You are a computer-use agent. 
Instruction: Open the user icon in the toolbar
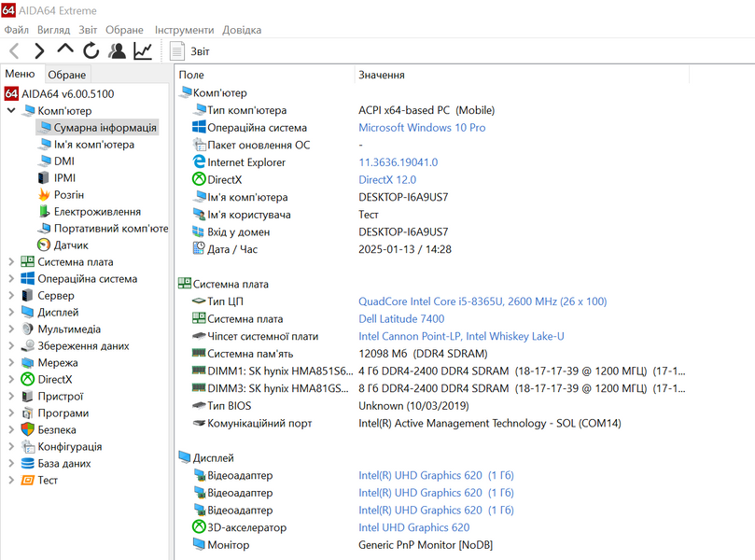pyautogui.click(x=117, y=50)
